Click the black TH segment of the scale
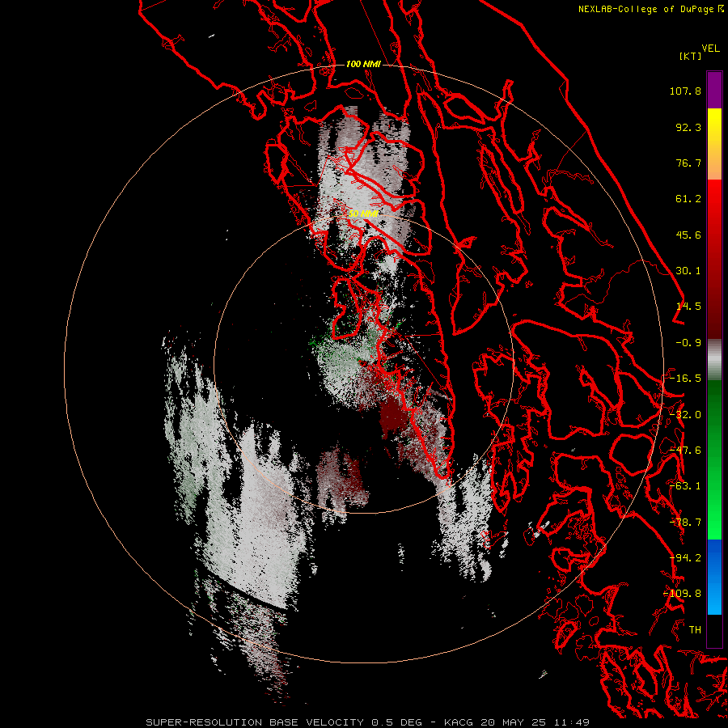Viewport: 728px width, 728px height. pos(714,630)
